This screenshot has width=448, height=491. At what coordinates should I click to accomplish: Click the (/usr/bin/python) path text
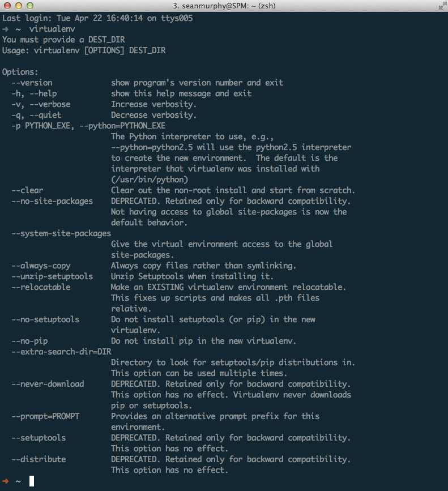(150, 180)
